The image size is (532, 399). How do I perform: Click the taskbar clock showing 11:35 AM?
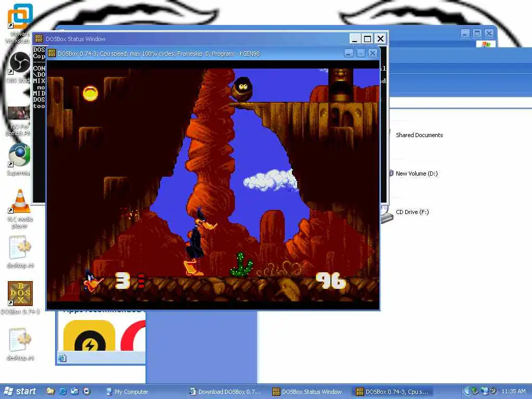513,391
